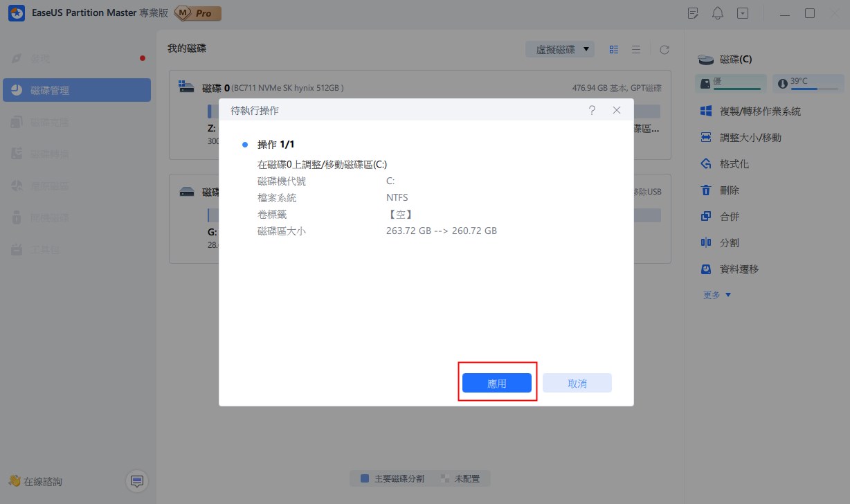Image resolution: width=850 pixels, height=504 pixels.
Task: Click the 分割 partition split option
Action: (x=729, y=243)
